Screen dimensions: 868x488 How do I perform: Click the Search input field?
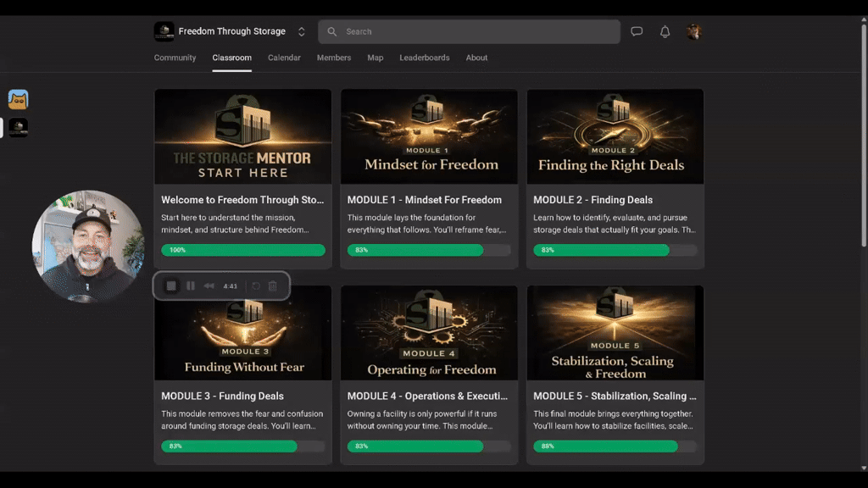469,31
